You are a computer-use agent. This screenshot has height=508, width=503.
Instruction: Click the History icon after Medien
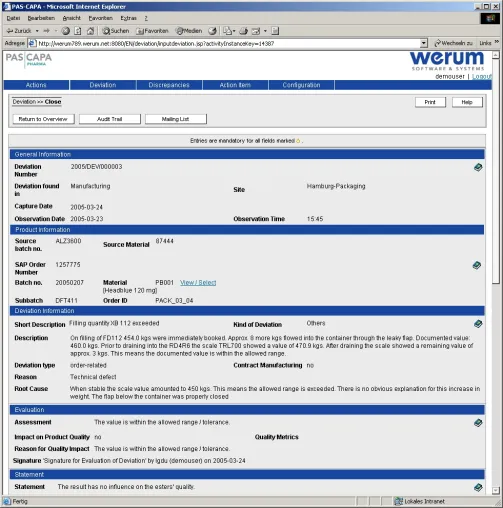[212, 31]
